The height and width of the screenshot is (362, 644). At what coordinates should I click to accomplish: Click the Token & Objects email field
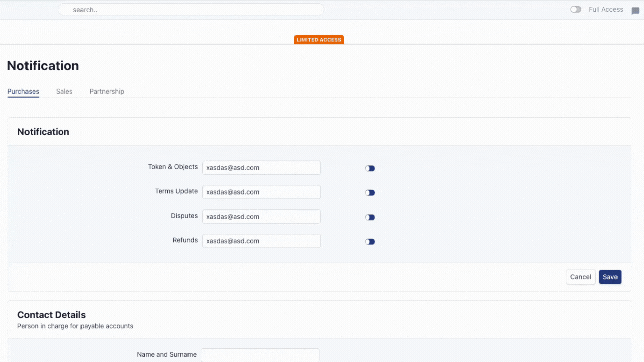click(261, 168)
